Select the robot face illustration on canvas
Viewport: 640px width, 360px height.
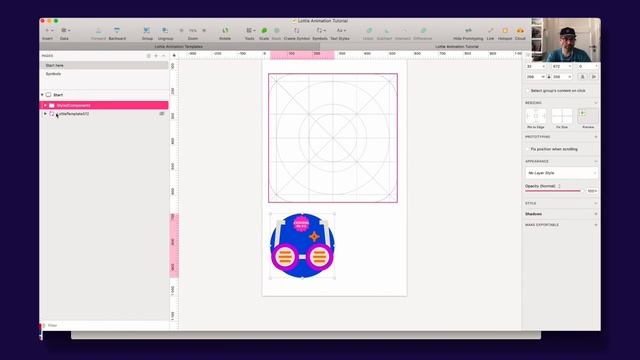(302, 246)
